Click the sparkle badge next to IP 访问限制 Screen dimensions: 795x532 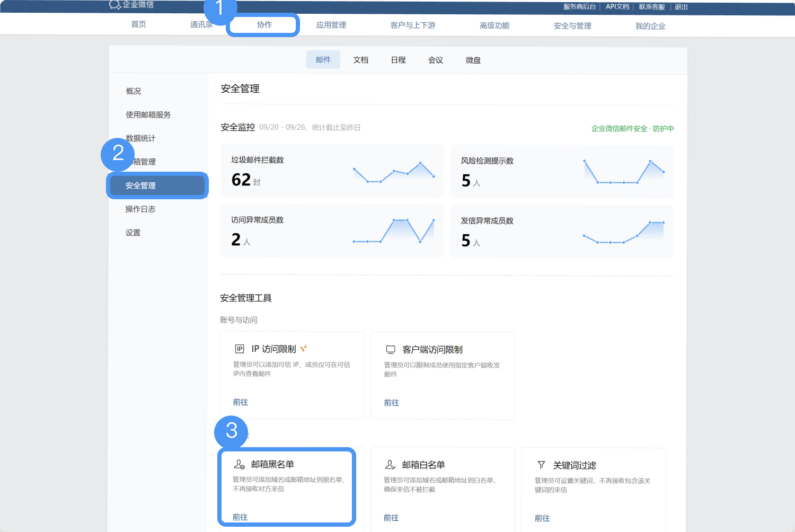point(304,348)
